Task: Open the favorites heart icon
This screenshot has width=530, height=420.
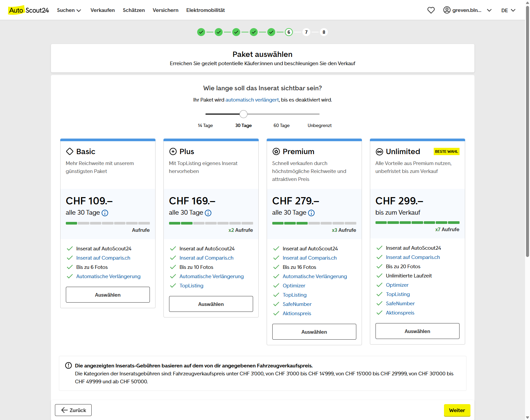Action: (431, 10)
